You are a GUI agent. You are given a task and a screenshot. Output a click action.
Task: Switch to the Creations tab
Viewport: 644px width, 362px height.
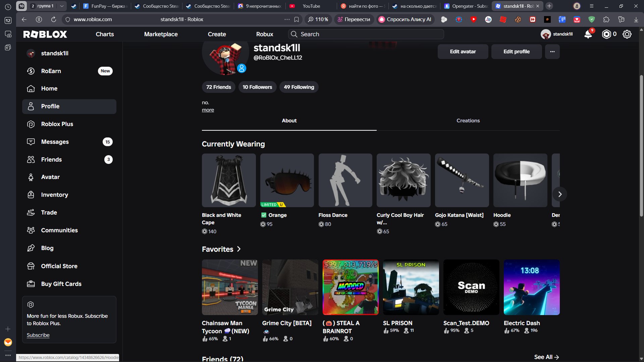468,121
